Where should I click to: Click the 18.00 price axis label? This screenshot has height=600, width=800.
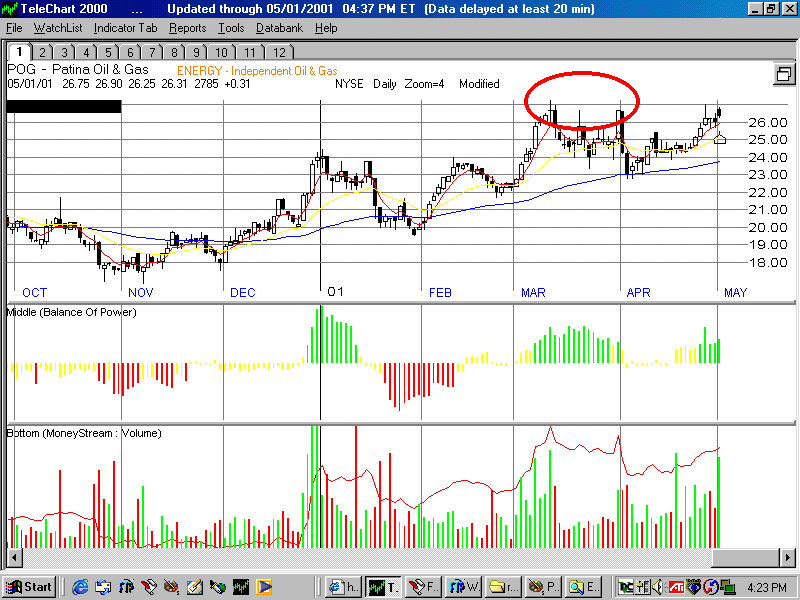pos(768,263)
